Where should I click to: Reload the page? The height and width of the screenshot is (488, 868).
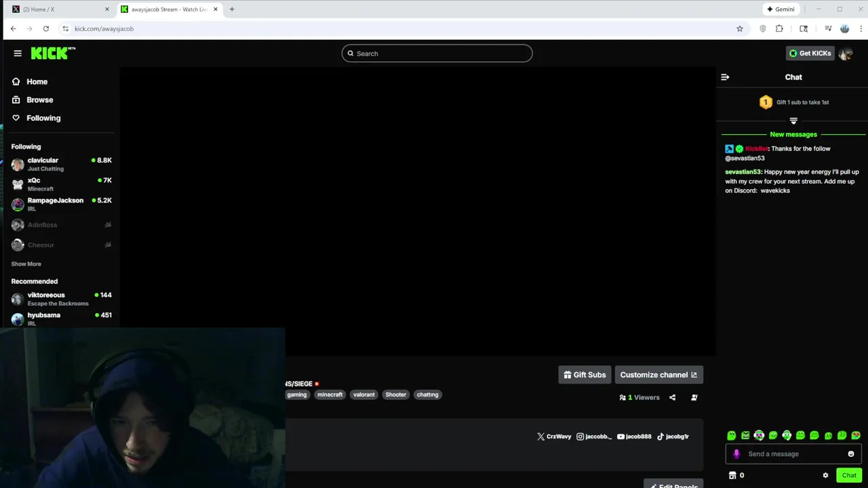(45, 28)
